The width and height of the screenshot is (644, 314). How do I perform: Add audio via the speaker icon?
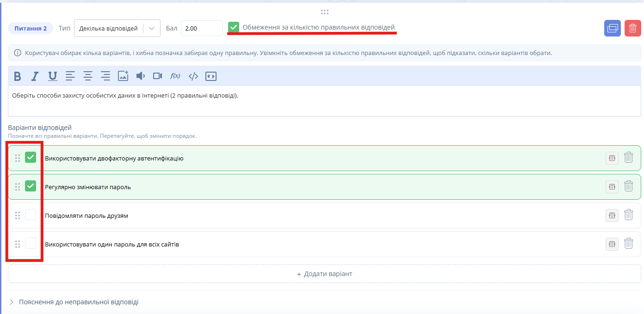point(141,76)
